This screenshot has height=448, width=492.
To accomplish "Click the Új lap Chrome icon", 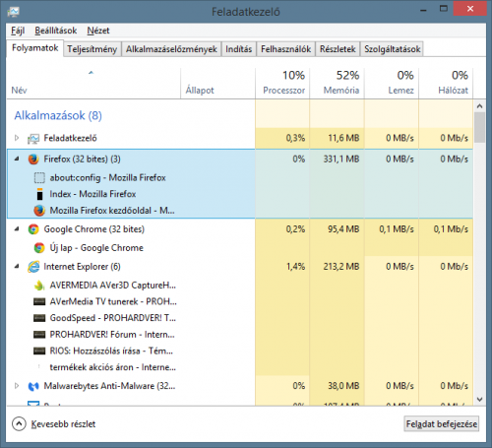I will [x=39, y=248].
